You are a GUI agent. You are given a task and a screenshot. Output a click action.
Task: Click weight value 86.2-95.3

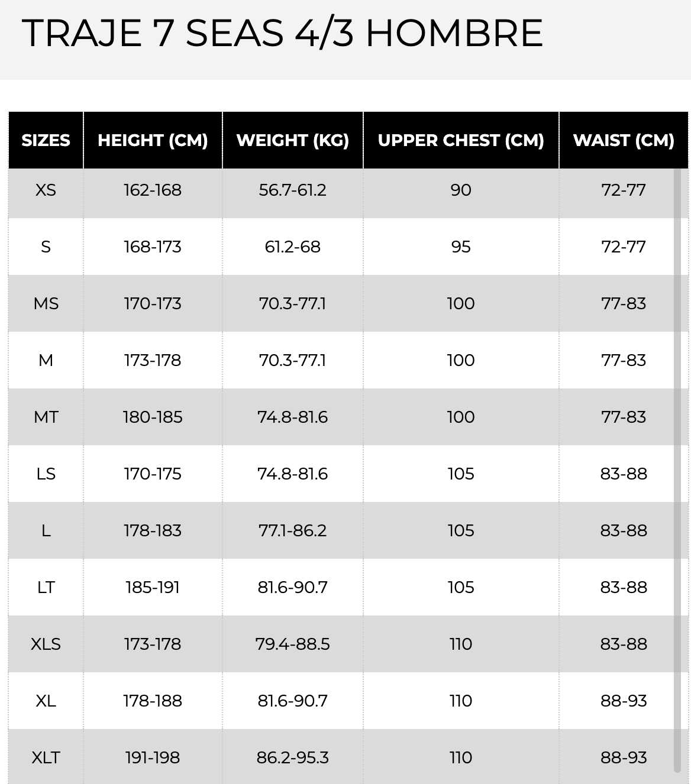[x=292, y=757]
